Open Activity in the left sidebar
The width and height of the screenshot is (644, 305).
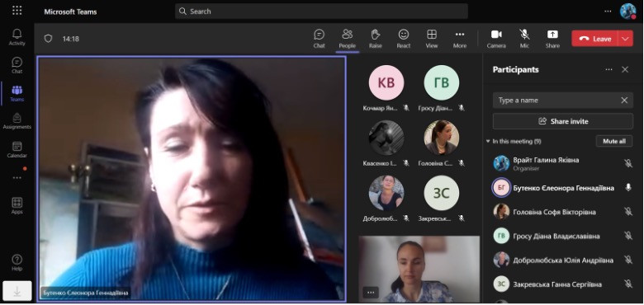coord(17,37)
